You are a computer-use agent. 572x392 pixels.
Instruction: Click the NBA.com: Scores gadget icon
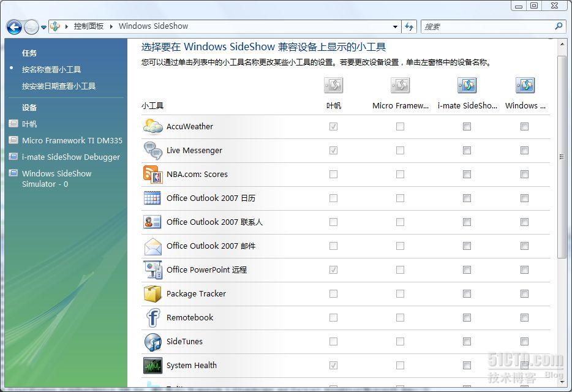click(x=153, y=174)
